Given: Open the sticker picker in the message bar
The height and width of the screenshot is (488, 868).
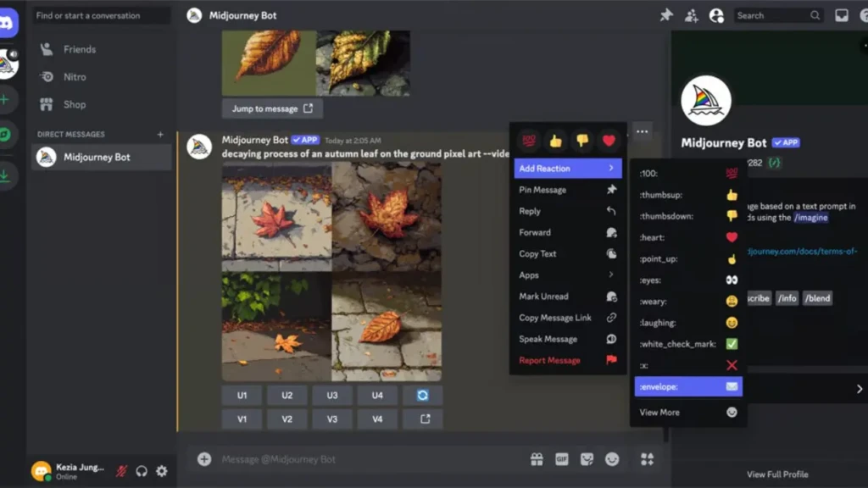Looking at the screenshot, I should (586, 458).
